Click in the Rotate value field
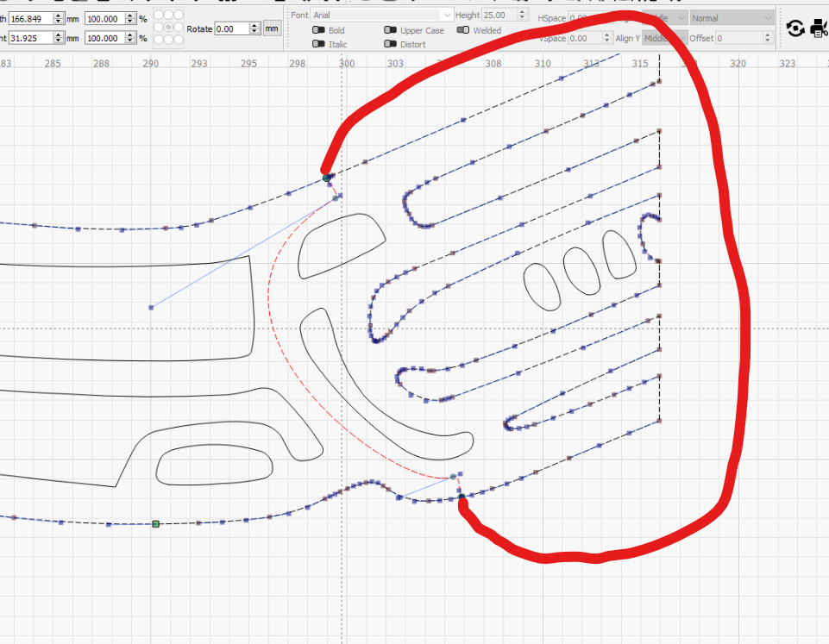This screenshot has height=644, width=829. click(x=231, y=29)
